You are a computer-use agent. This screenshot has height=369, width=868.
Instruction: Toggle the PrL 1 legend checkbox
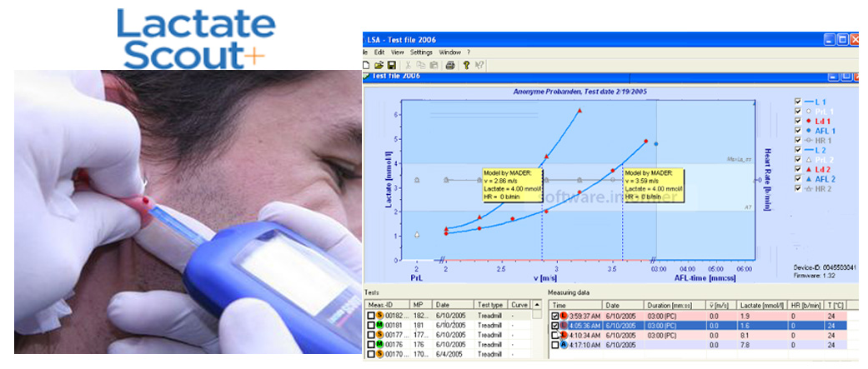click(798, 111)
